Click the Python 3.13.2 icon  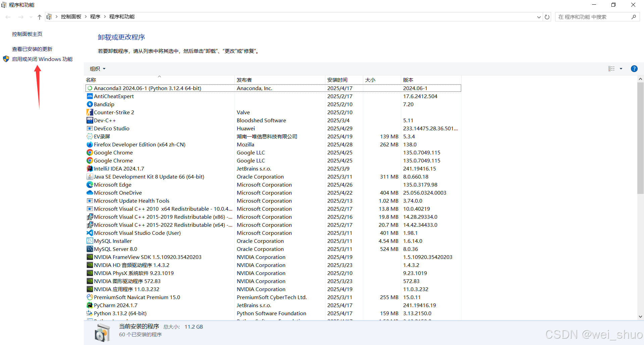90,314
